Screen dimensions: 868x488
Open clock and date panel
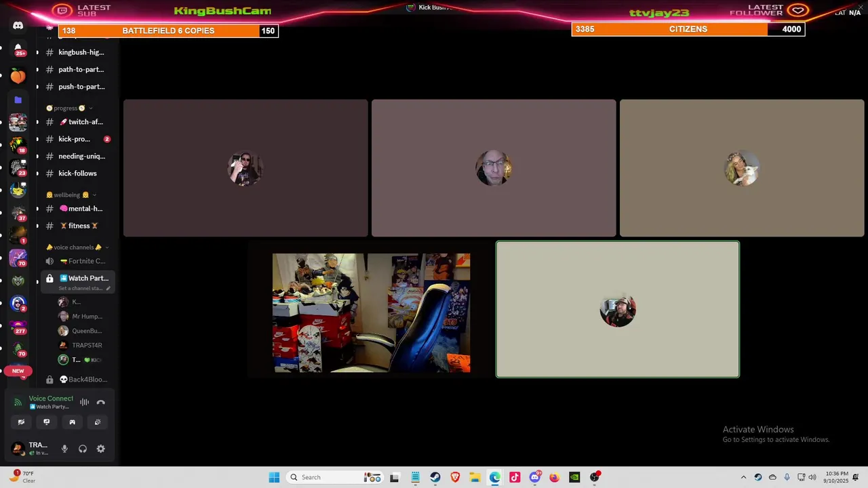point(837,477)
